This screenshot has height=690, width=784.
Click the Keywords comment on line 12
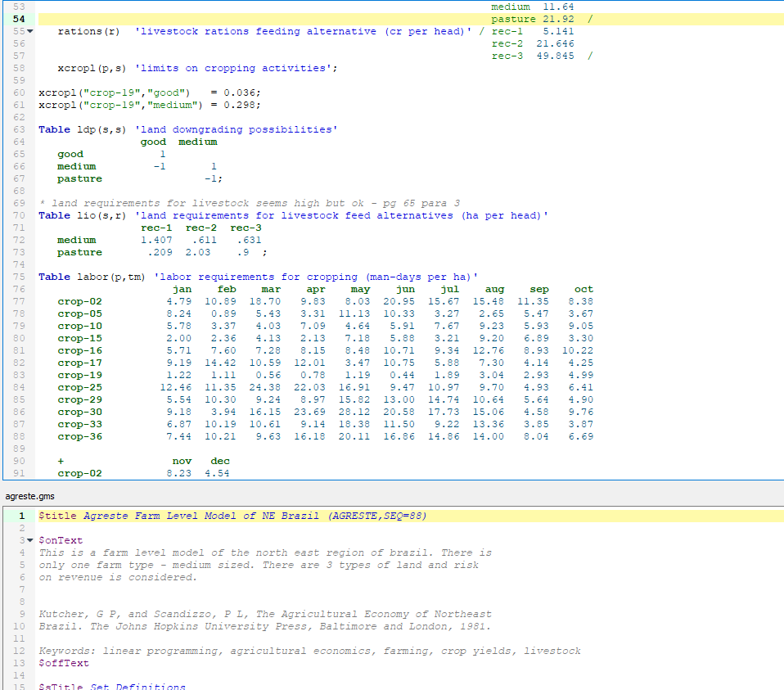point(309,651)
